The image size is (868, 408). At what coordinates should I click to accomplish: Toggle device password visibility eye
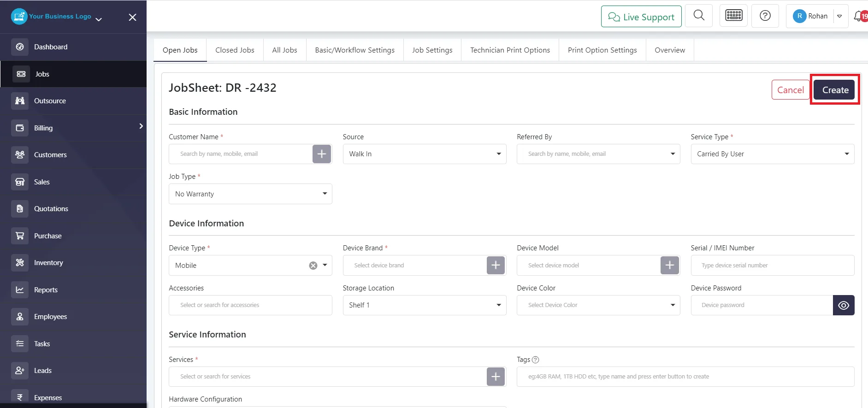(x=844, y=305)
